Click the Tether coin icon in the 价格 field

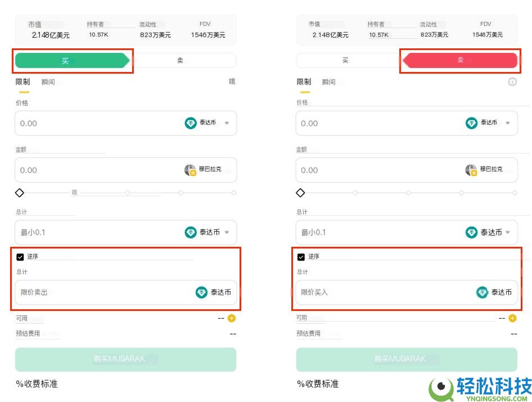191,123
